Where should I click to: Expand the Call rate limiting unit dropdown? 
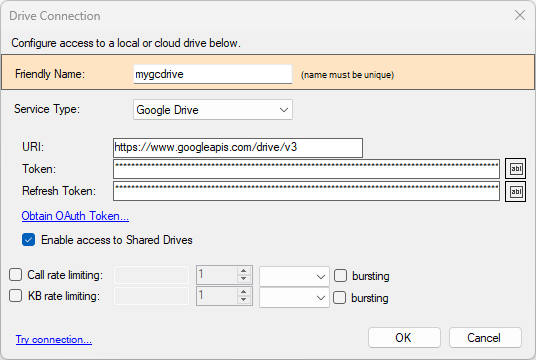tap(294, 276)
